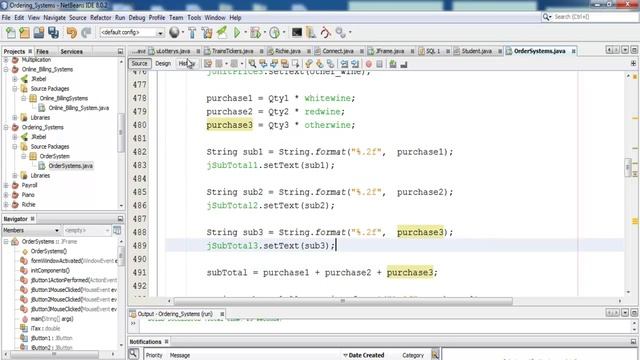This screenshot has width=640, height=360.
Task: Click the search magnifier icon in editor toolbar
Action: [x=252, y=64]
